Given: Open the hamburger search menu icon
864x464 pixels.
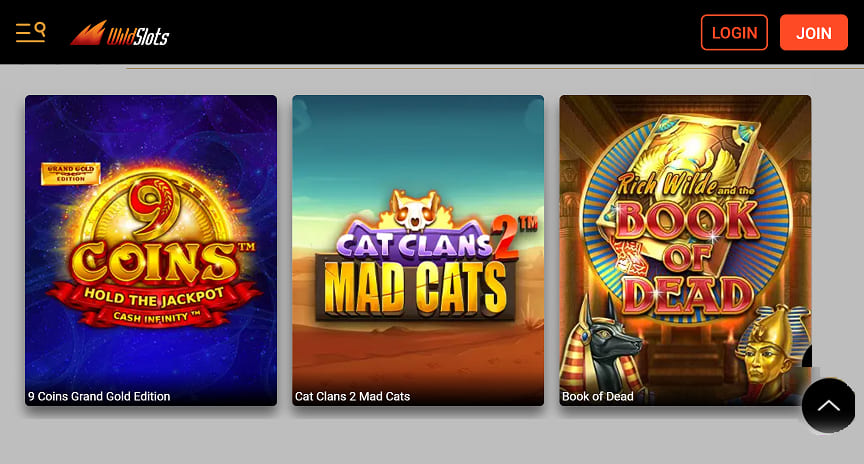Looking at the screenshot, I should coord(30,33).
